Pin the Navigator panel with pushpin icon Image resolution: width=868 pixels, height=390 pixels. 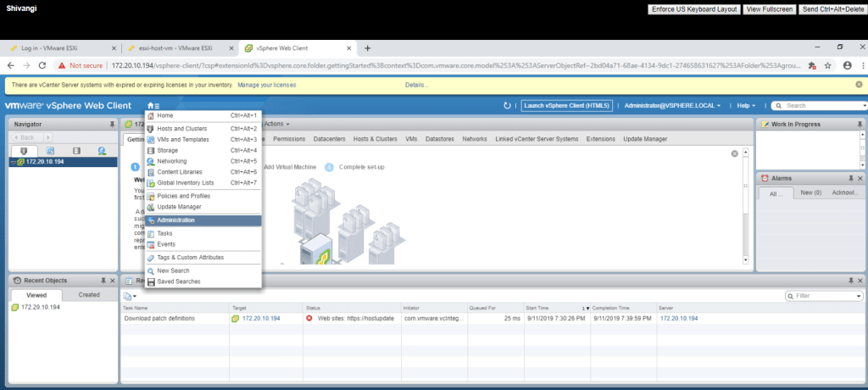click(112, 125)
